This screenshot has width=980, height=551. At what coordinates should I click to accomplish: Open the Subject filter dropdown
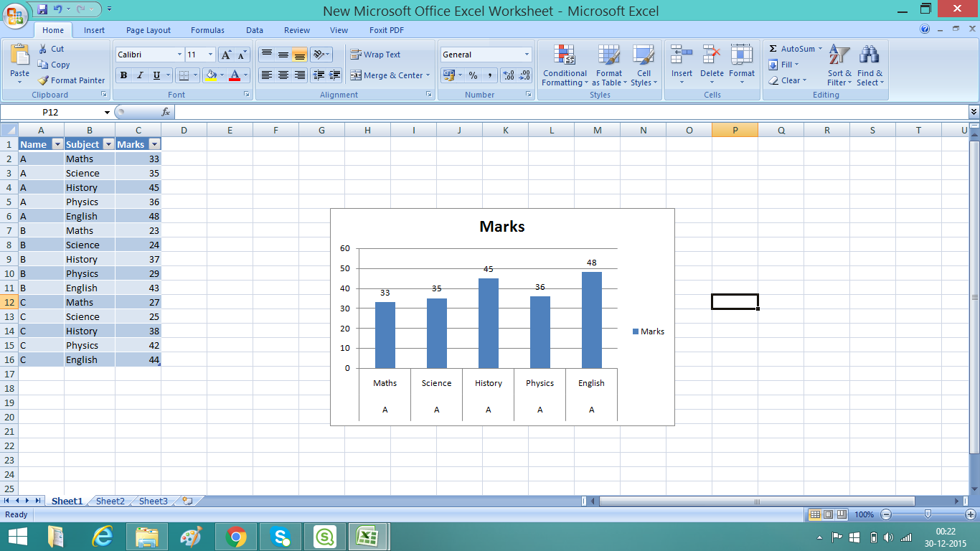click(x=108, y=144)
